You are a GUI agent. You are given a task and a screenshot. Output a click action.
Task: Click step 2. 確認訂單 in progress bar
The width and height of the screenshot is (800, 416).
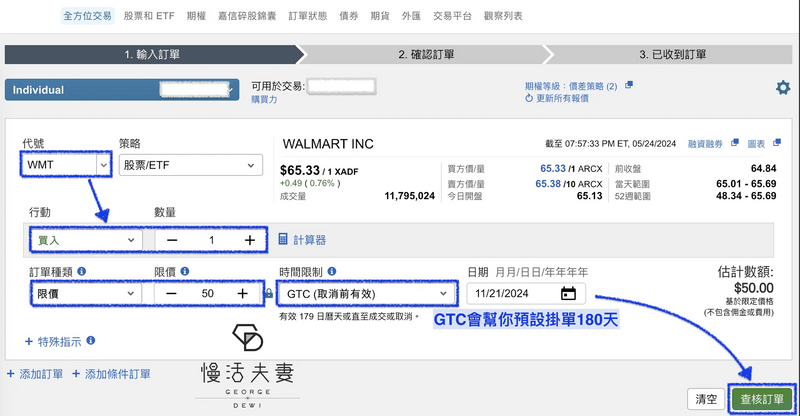click(x=426, y=55)
